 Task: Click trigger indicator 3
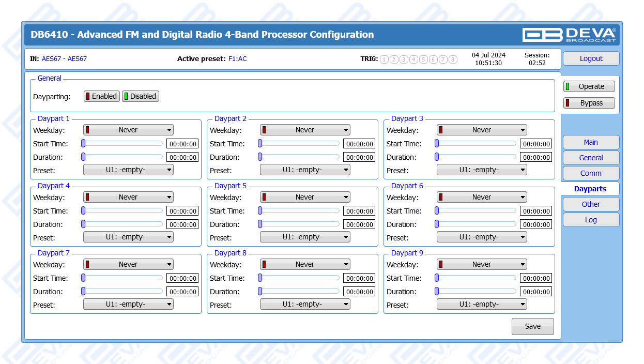404,59
